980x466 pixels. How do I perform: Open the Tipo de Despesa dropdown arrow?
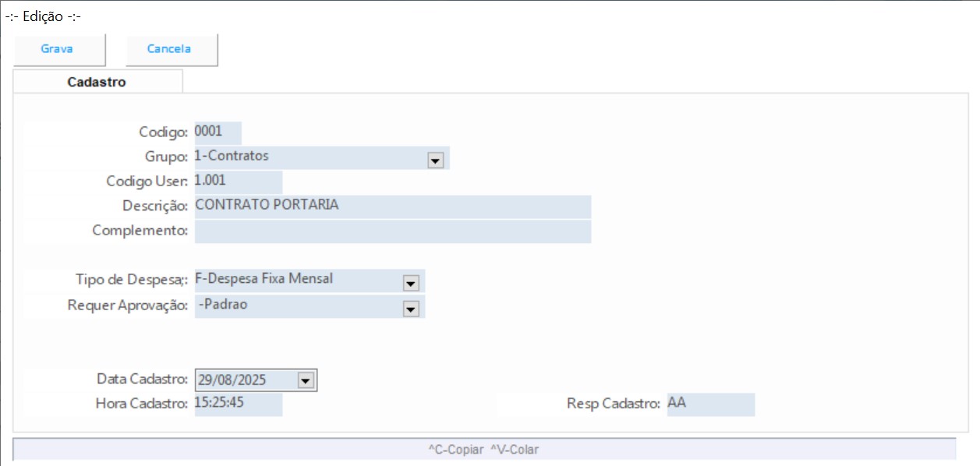click(411, 282)
